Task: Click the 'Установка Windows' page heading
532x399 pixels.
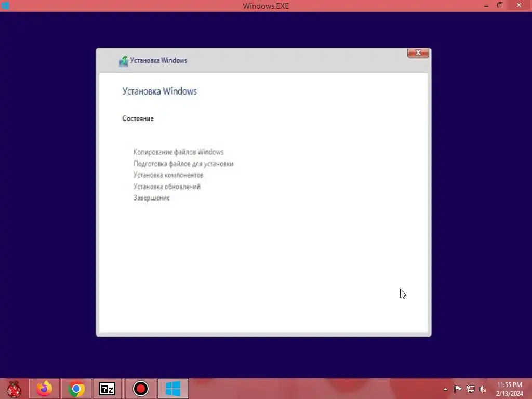Action: [x=159, y=91]
